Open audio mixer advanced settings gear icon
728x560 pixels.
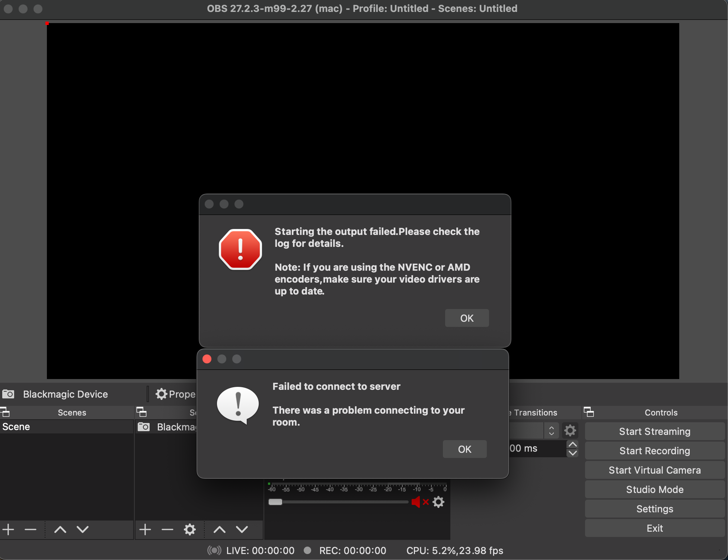(x=438, y=502)
